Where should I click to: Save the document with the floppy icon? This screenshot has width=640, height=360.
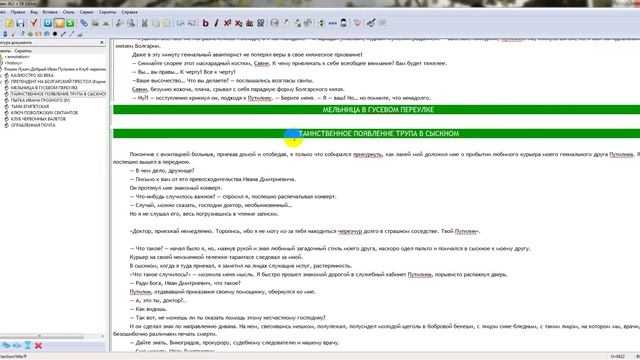[x=20, y=23]
